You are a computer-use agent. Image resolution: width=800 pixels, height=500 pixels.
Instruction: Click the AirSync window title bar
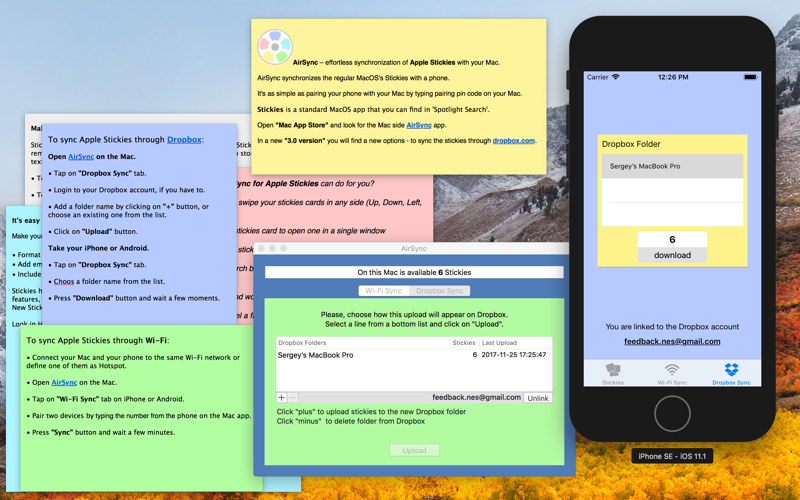pos(414,248)
